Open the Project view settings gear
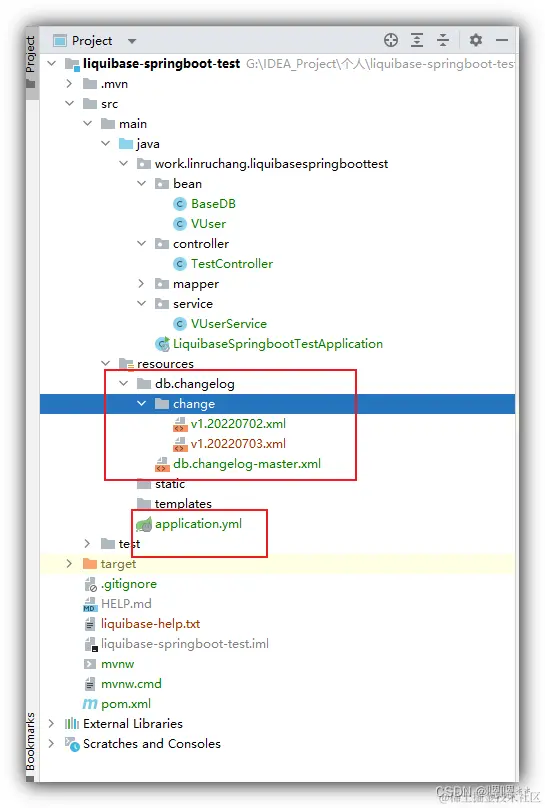This screenshot has height=808, width=545. (x=476, y=40)
